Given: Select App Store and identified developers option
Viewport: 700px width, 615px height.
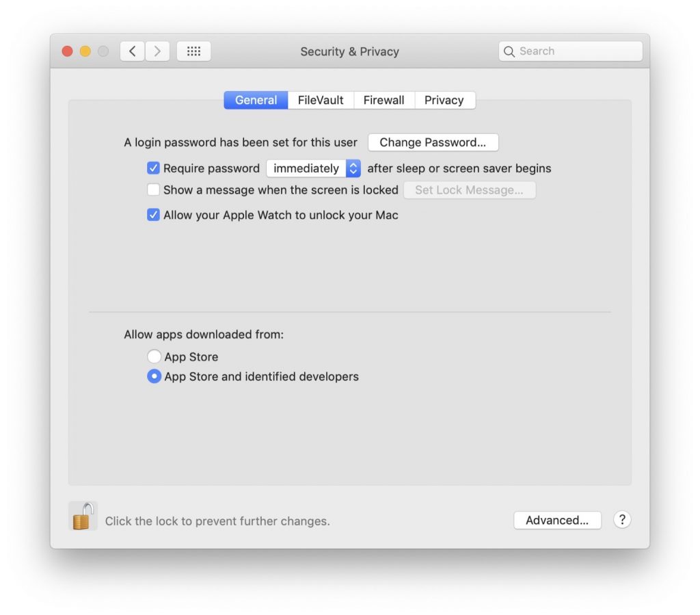Looking at the screenshot, I should click(x=154, y=376).
